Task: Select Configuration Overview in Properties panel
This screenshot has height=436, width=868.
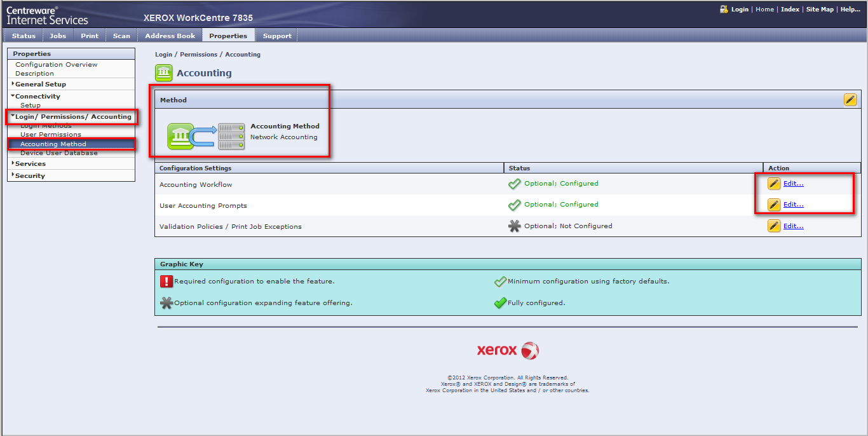Action: (x=56, y=64)
